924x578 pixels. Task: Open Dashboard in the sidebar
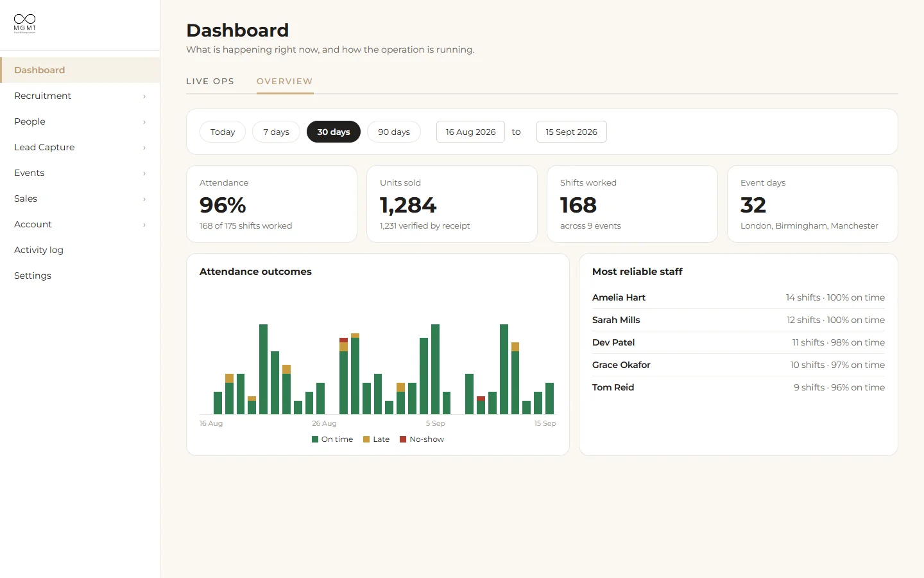pyautogui.click(x=80, y=70)
